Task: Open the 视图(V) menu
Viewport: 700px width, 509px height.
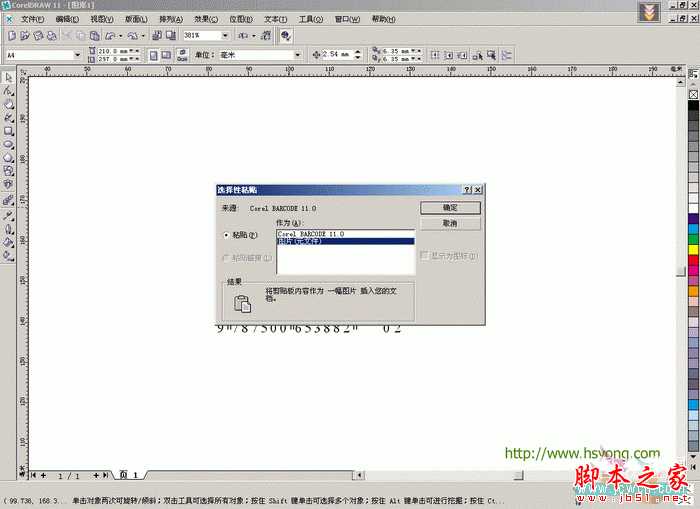Action: coord(102,19)
